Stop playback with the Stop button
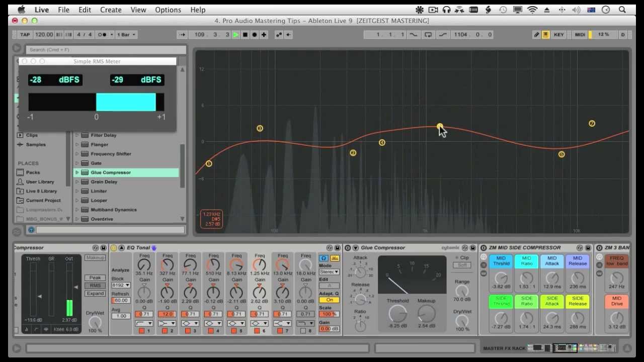 tap(245, 35)
